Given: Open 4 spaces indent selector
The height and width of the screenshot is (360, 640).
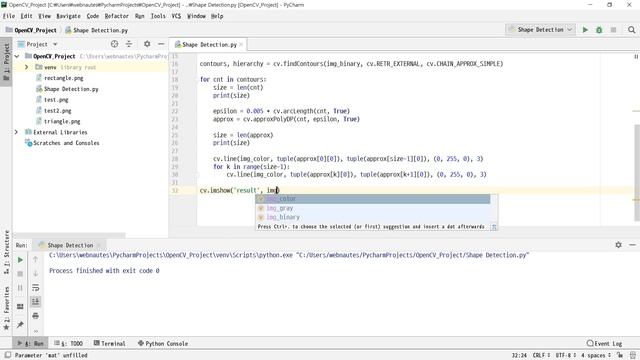Looking at the screenshot, I should pos(596,356).
